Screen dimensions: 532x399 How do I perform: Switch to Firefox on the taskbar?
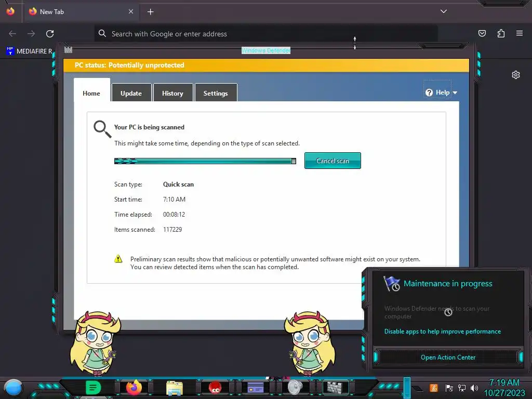134,388
